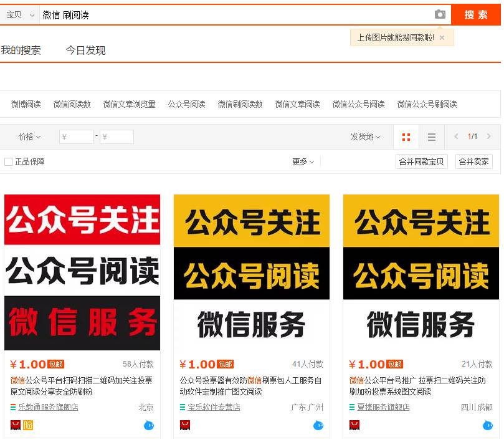Click Tmall badge icon under 乐数通服务旗舰店
This screenshot has width=504, height=447.
click(x=16, y=425)
